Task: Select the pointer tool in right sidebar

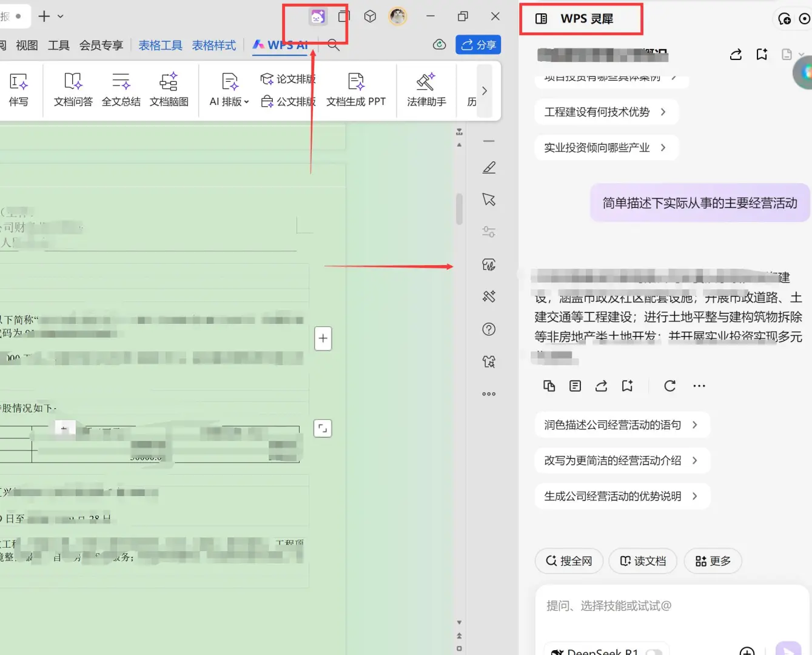Action: (489, 199)
